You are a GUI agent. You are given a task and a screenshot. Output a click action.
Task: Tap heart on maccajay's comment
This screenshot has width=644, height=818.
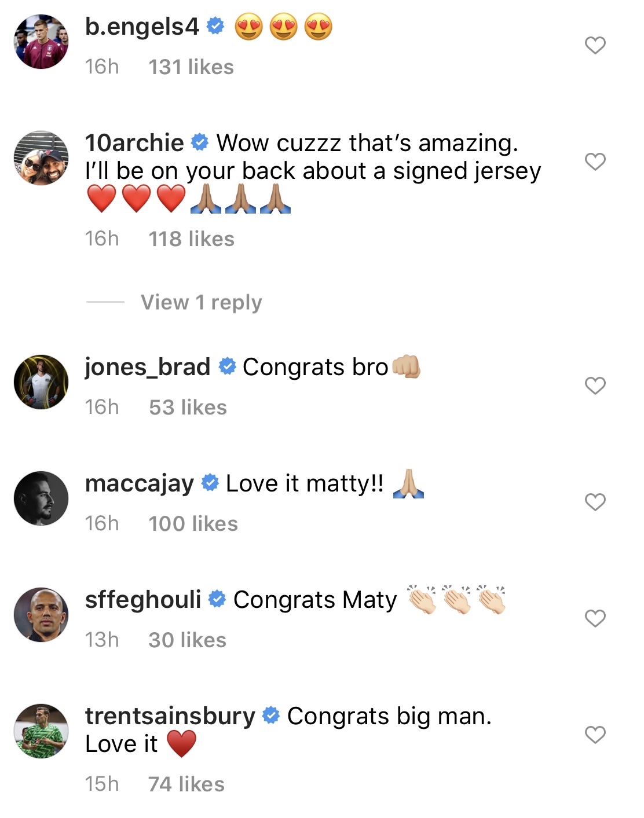pos(595,502)
